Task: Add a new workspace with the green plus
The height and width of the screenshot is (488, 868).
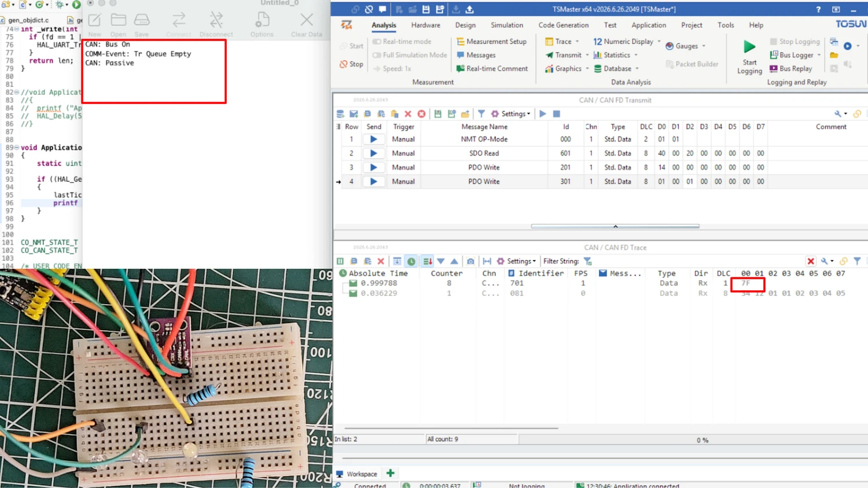Action: (391, 474)
